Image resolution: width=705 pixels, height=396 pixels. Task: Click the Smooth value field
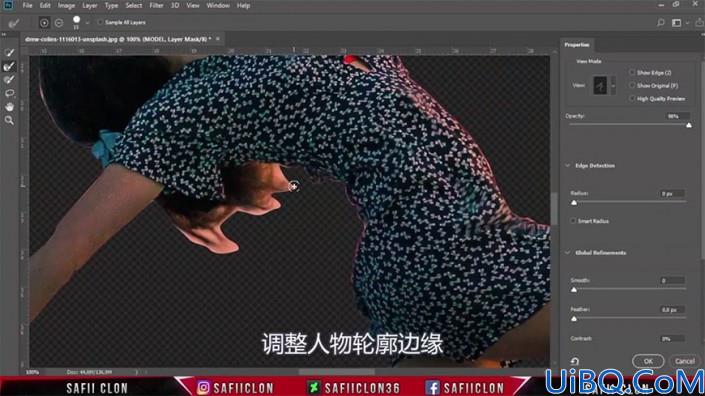(x=672, y=280)
